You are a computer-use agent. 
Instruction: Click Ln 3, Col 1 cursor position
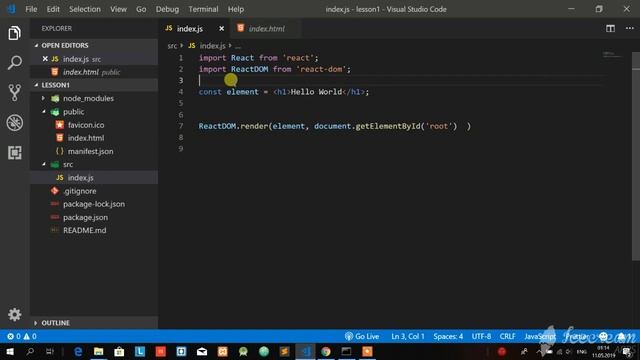408,336
